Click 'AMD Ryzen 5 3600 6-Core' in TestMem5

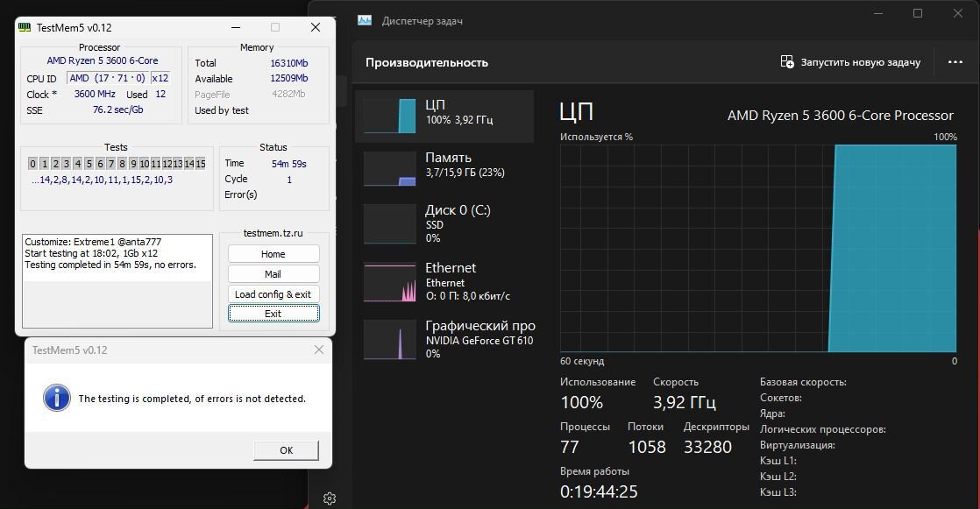(x=103, y=60)
